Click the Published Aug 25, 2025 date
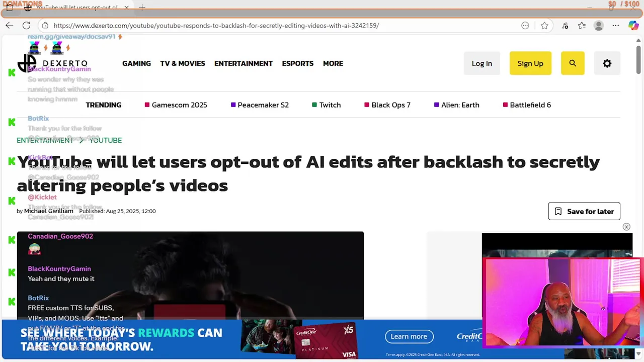The width and height of the screenshot is (644, 362). [117, 211]
